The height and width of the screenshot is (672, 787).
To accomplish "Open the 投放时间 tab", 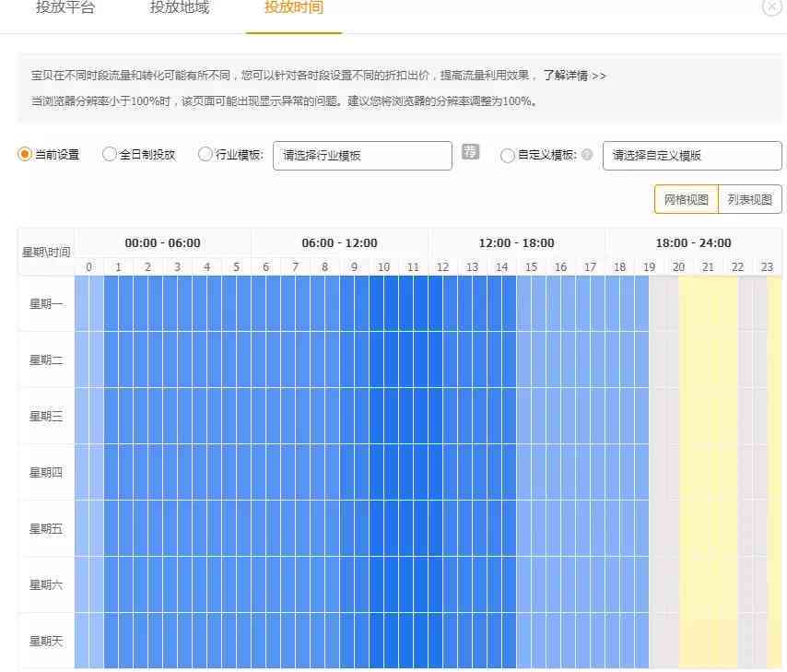I will [x=294, y=7].
